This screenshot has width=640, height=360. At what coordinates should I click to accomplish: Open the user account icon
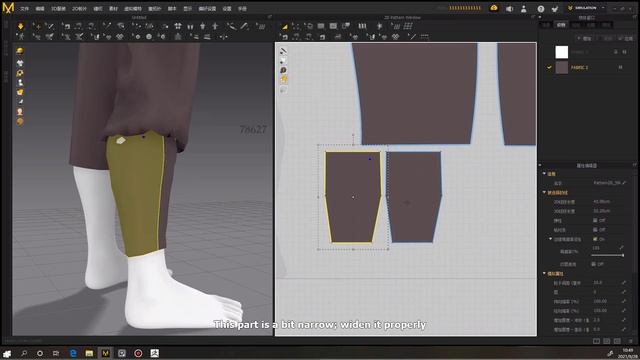(524, 8)
